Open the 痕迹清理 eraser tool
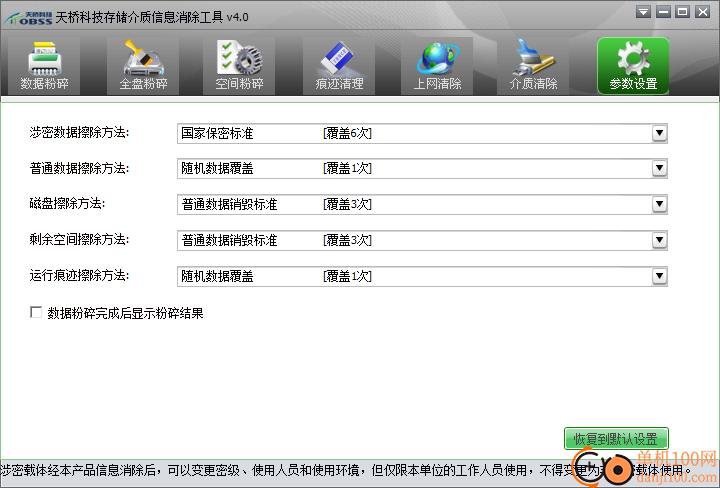 tap(339, 66)
